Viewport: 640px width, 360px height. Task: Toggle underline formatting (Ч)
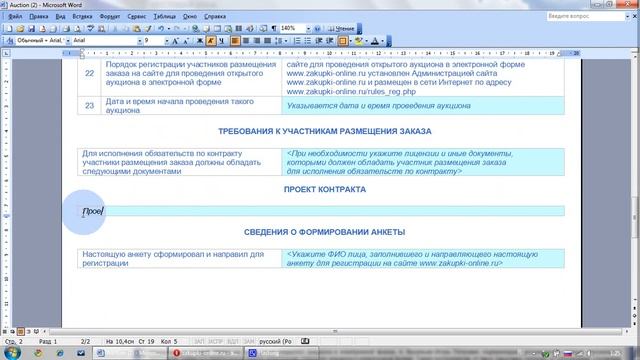(222, 40)
